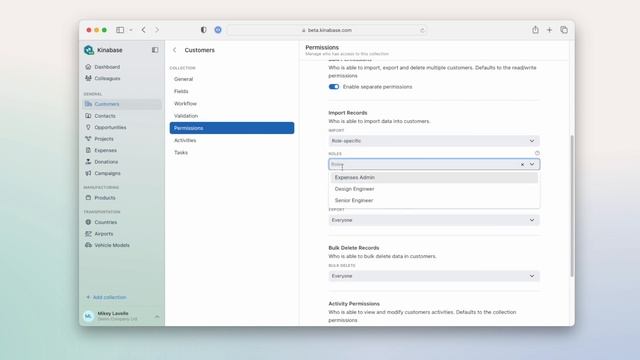640x360 pixels.
Task: Open the Dashboard home icon
Action: (88, 67)
